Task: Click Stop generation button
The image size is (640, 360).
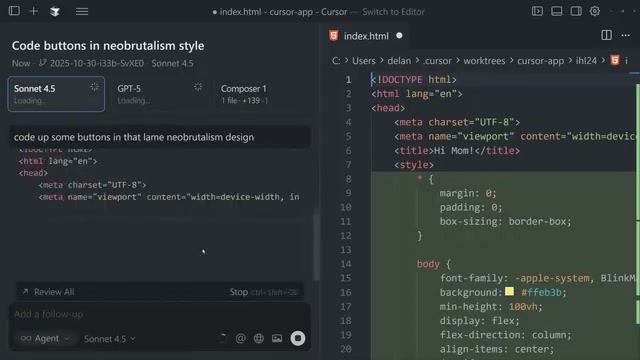Action: click(239, 292)
